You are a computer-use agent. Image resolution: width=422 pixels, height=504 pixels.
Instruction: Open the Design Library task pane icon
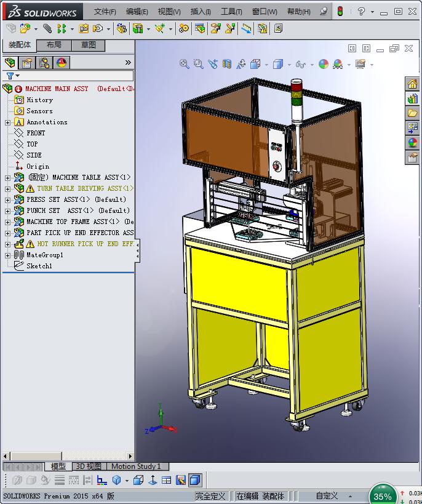[412, 98]
